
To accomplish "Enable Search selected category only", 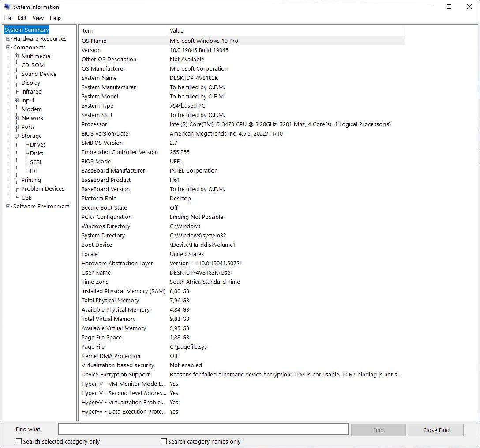I will 18,441.
